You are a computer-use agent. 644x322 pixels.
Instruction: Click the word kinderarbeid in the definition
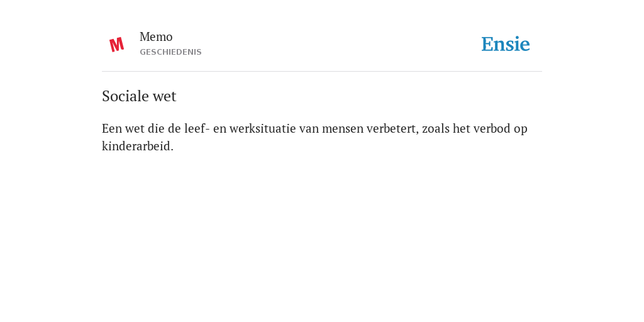(x=138, y=146)
